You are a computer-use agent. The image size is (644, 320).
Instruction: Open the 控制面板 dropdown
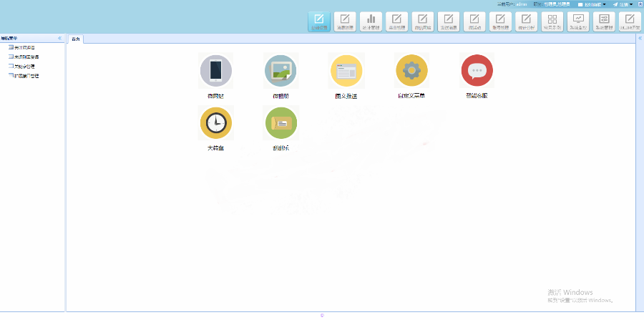pyautogui.click(x=592, y=4)
